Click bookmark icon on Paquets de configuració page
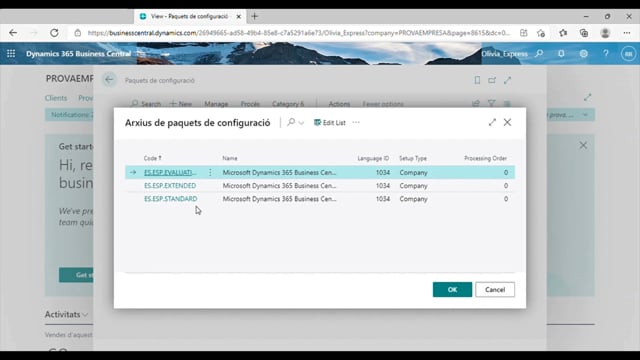 [x=477, y=80]
